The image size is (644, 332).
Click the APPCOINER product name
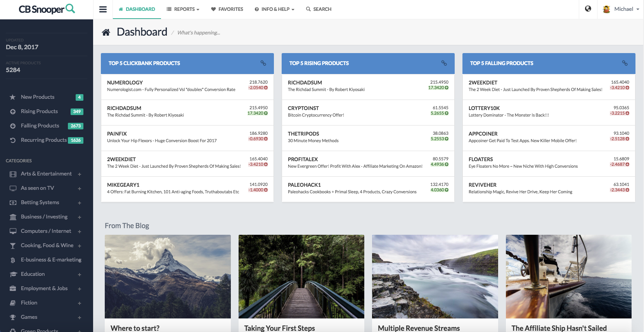(x=483, y=134)
